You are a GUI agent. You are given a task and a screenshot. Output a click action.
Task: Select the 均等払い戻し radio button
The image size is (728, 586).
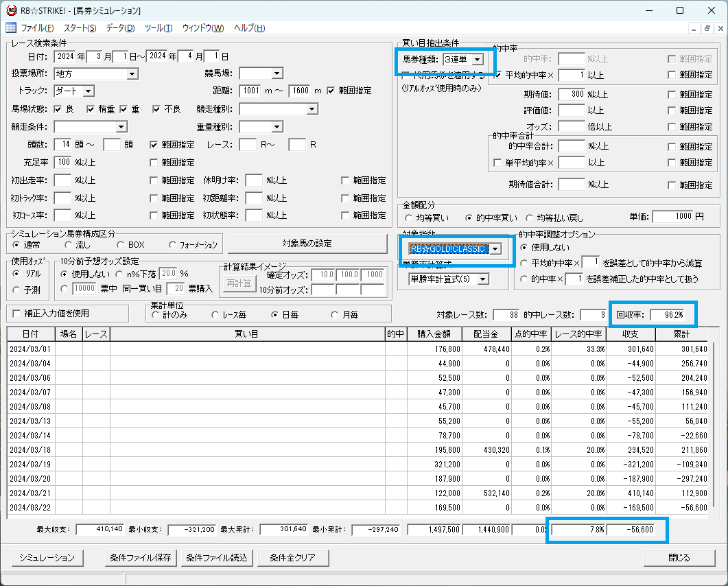click(529, 218)
